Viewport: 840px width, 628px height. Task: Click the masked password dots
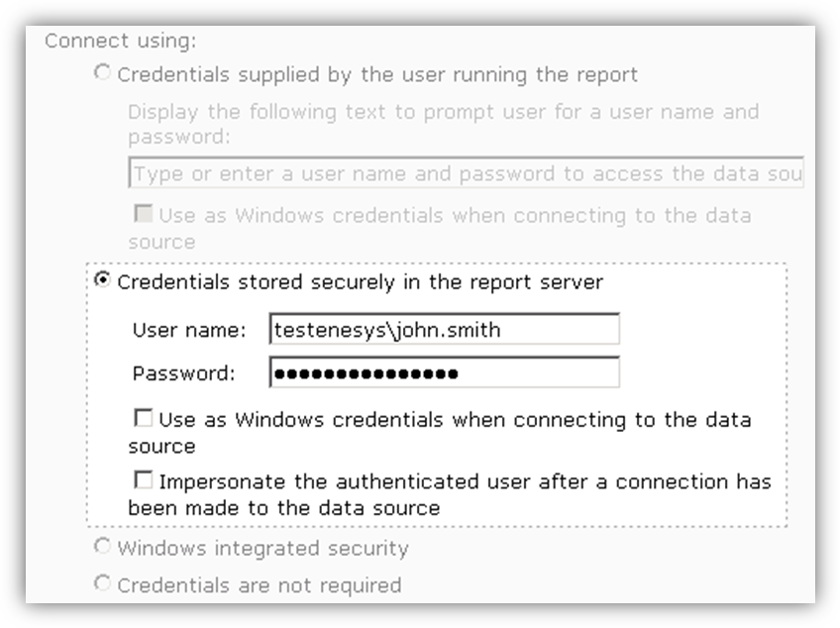pyautogui.click(x=365, y=373)
